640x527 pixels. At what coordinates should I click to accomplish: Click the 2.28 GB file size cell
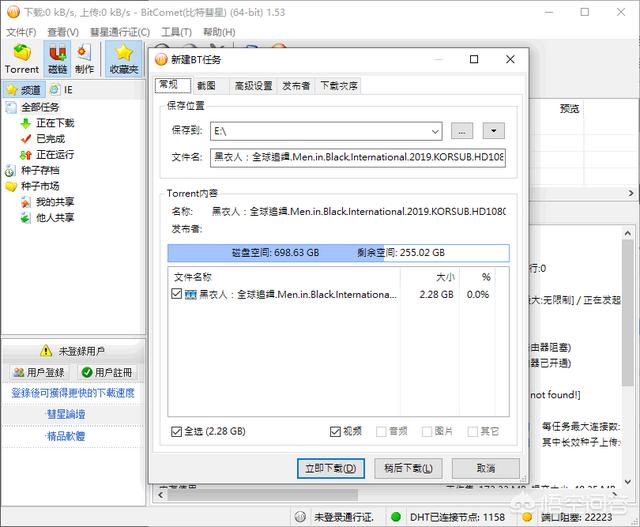coord(436,294)
